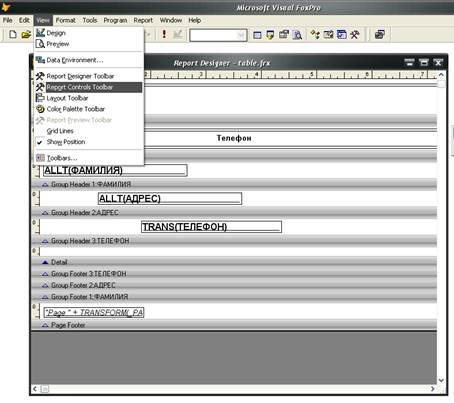Click the Open folder toolbar icon
This screenshot has width=454, height=403.
pyautogui.click(x=26, y=34)
